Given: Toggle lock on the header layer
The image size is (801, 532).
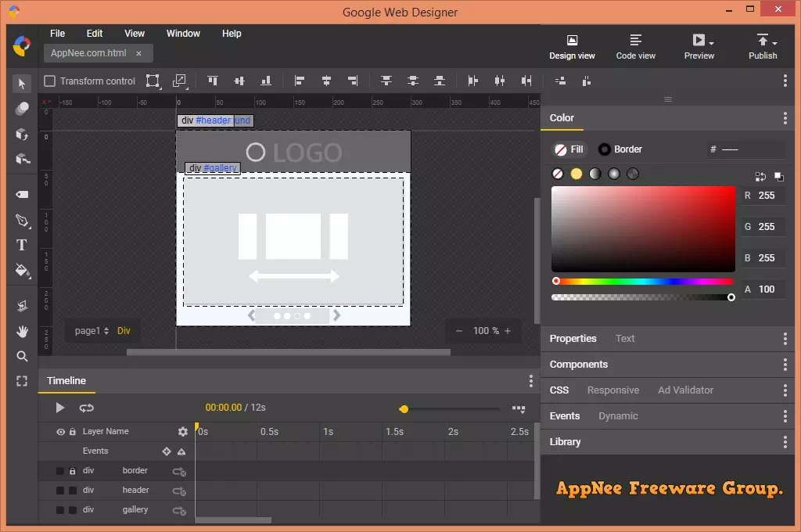Looking at the screenshot, I should 73,491.
